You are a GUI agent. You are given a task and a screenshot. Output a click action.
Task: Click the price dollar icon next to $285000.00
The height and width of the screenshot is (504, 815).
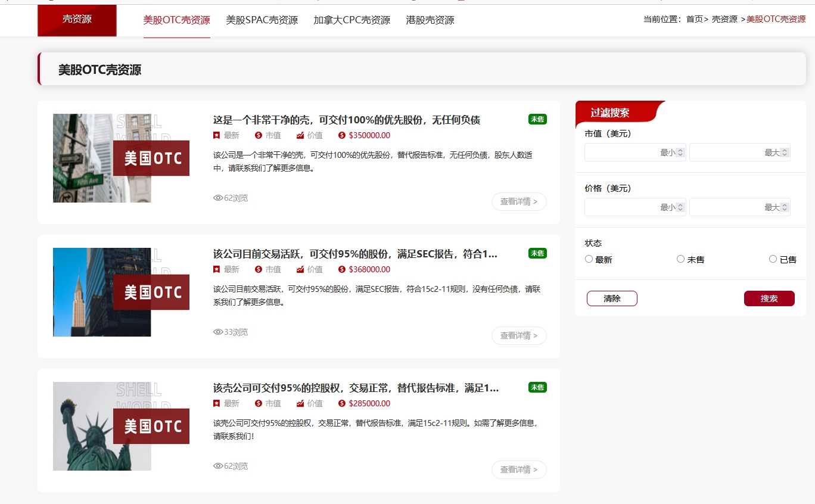pos(342,403)
